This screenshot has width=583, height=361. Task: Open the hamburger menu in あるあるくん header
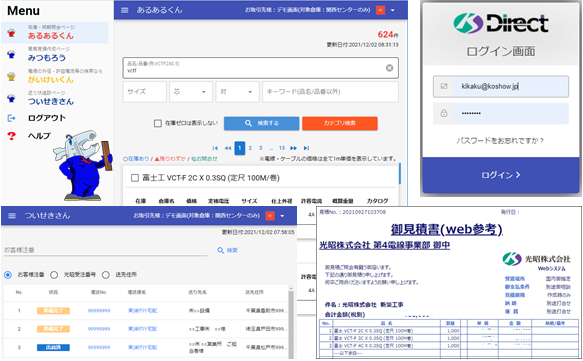tap(125, 10)
